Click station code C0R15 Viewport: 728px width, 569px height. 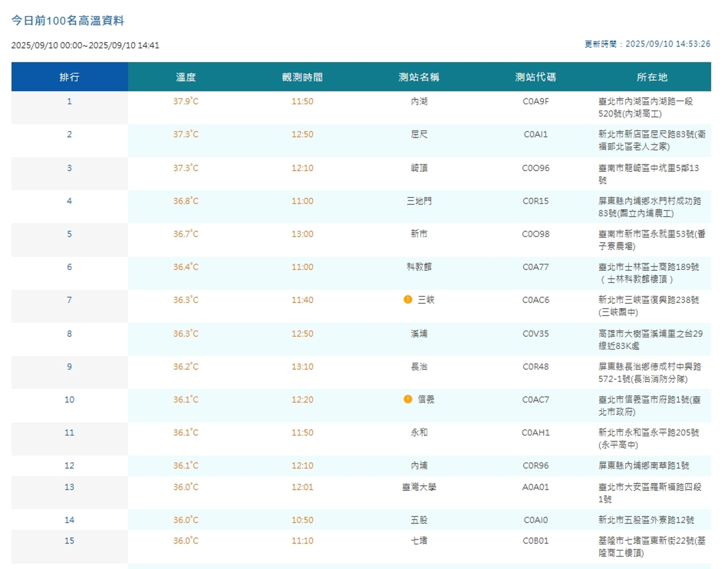click(x=536, y=201)
